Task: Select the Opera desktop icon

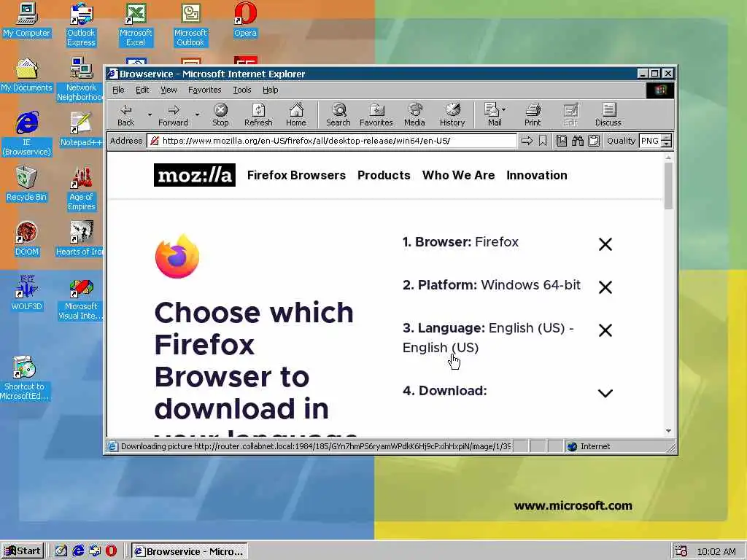Action: pyautogui.click(x=245, y=20)
